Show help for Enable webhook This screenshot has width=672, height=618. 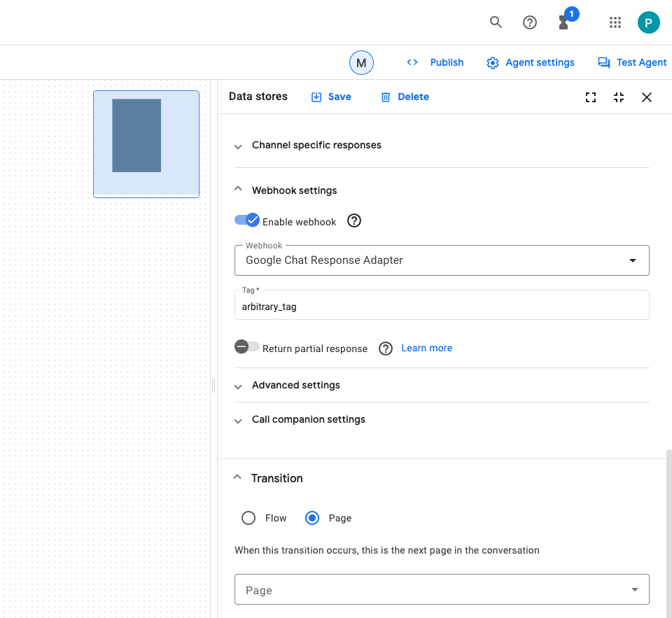point(354,221)
